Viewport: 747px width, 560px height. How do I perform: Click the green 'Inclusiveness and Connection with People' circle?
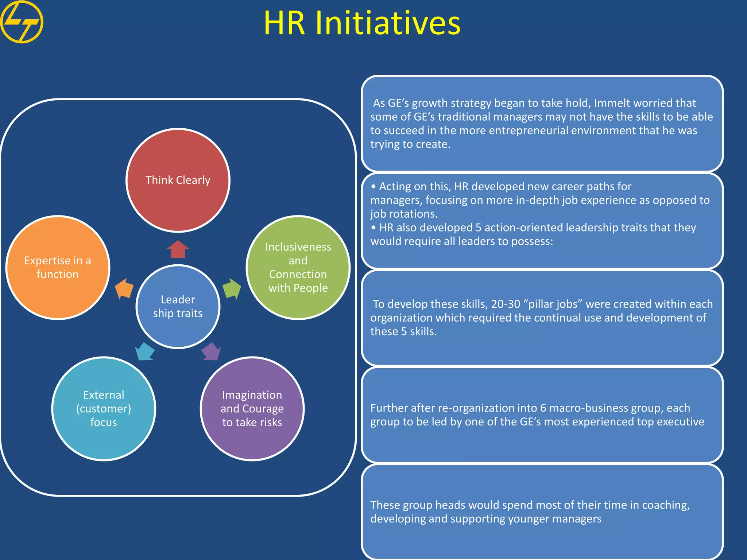[x=298, y=268]
